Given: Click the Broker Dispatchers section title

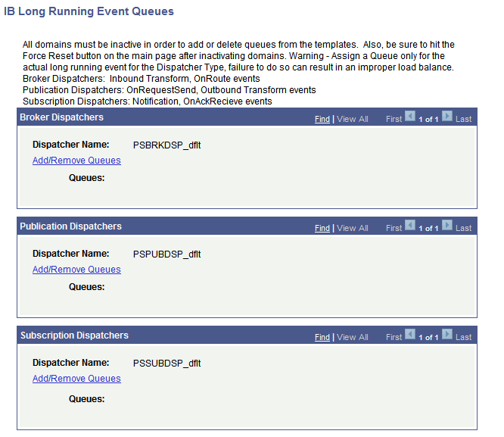Looking at the screenshot, I should [62, 117].
